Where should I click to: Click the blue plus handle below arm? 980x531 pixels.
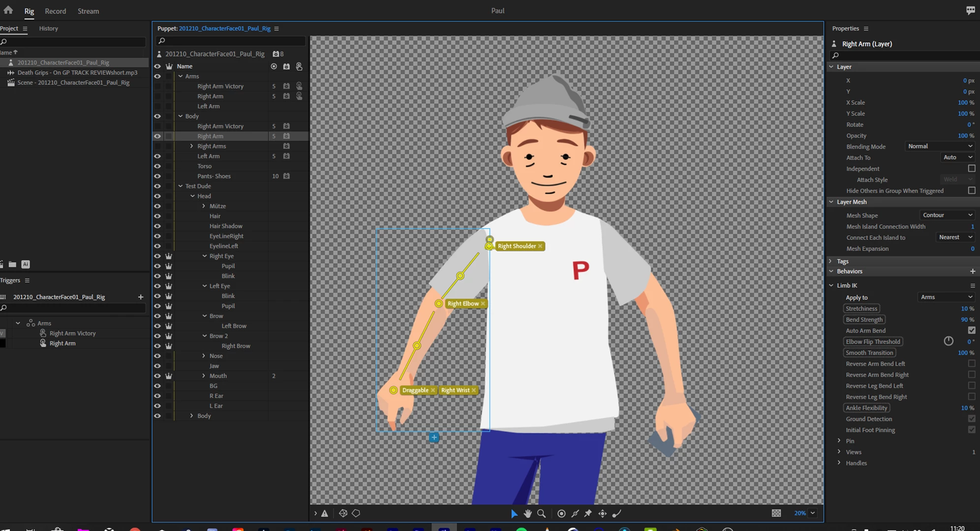pos(434,437)
